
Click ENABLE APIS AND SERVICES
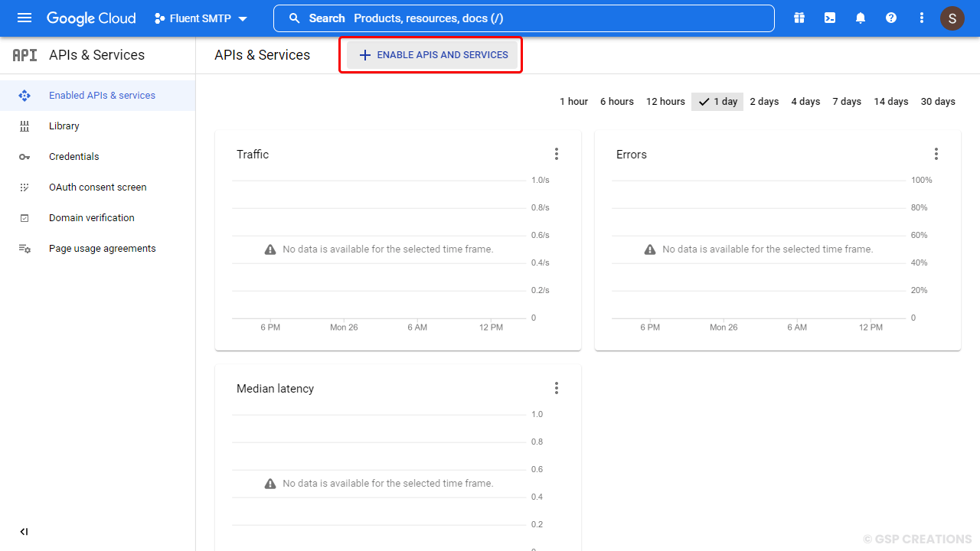click(x=430, y=54)
